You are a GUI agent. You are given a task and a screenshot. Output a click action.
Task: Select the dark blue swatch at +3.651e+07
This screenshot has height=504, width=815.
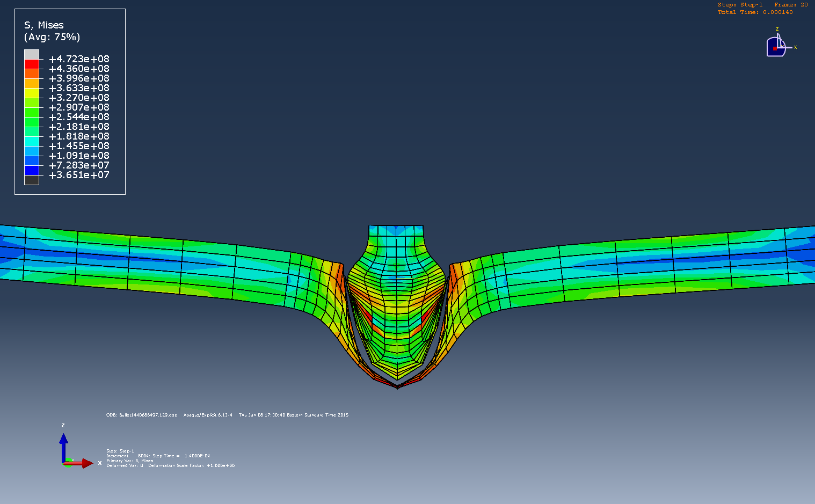click(32, 170)
